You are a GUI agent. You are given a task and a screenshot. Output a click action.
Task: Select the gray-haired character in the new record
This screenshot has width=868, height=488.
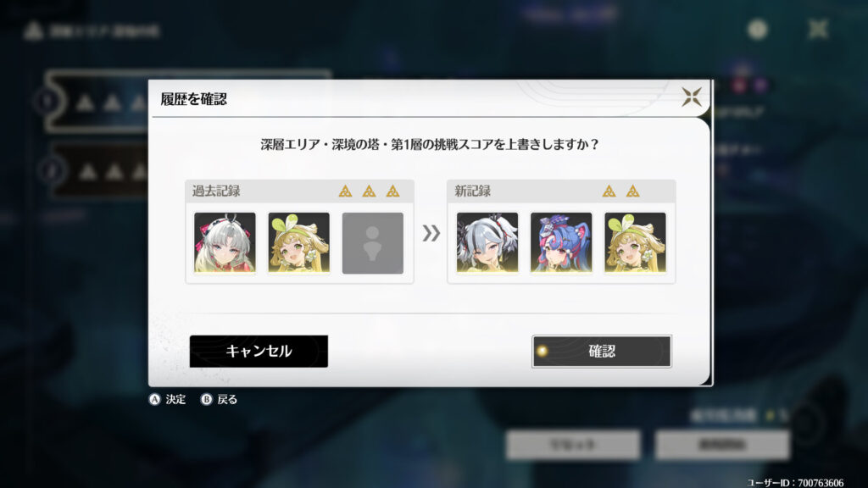[487, 243]
